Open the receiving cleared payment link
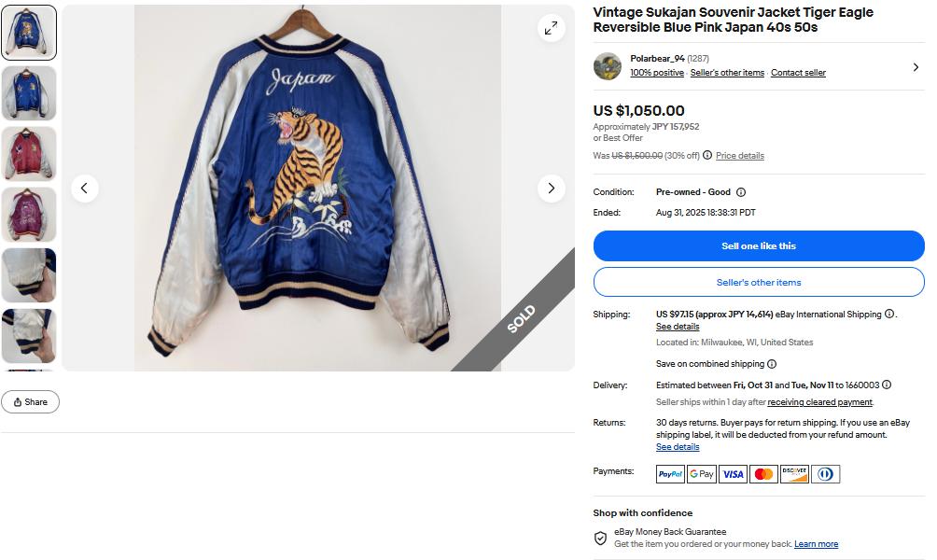 point(819,402)
